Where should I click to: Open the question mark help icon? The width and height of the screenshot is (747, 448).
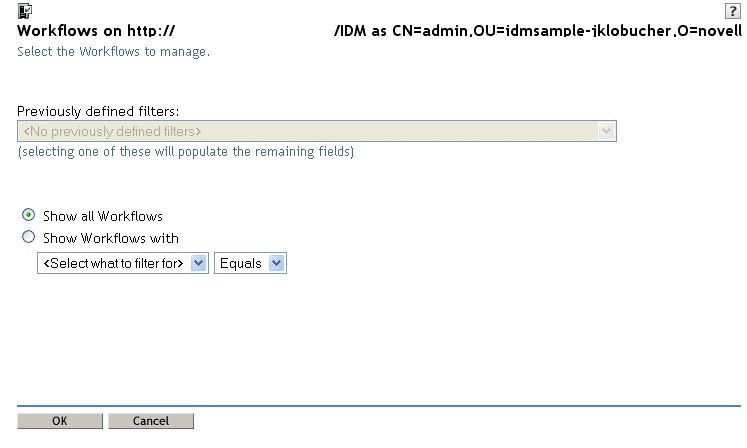click(732, 10)
